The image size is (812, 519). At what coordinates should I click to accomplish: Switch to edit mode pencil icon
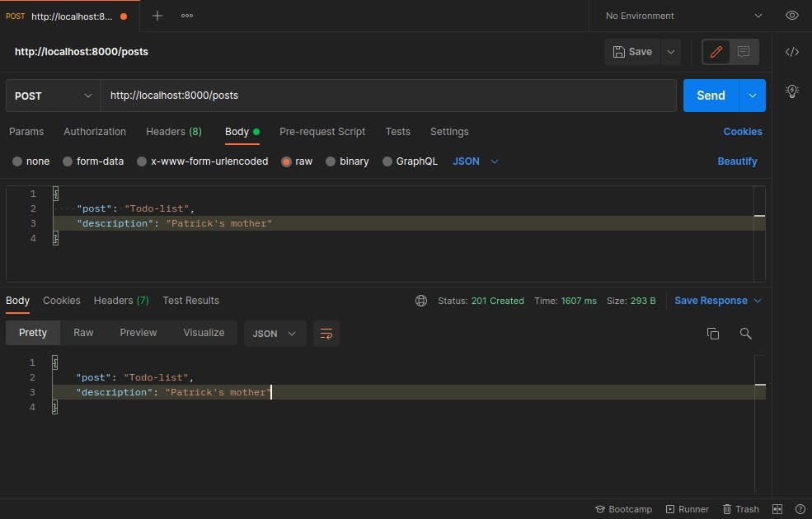pos(716,52)
